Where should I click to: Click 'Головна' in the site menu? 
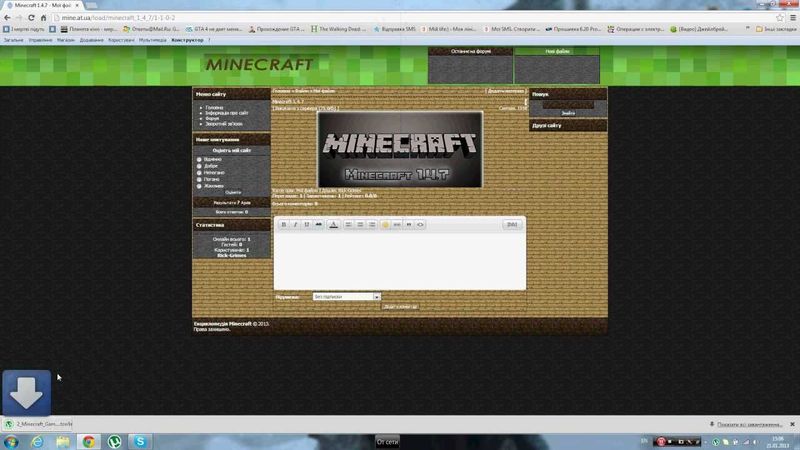coord(214,108)
